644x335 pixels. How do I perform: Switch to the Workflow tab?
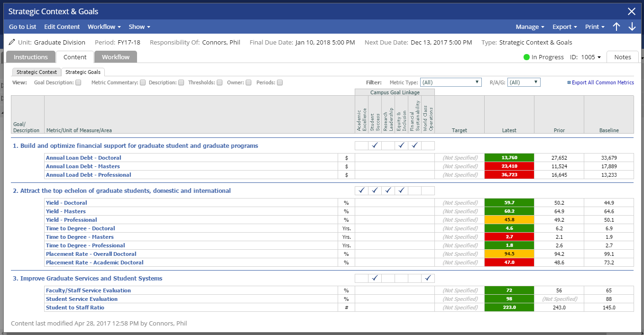pos(115,57)
